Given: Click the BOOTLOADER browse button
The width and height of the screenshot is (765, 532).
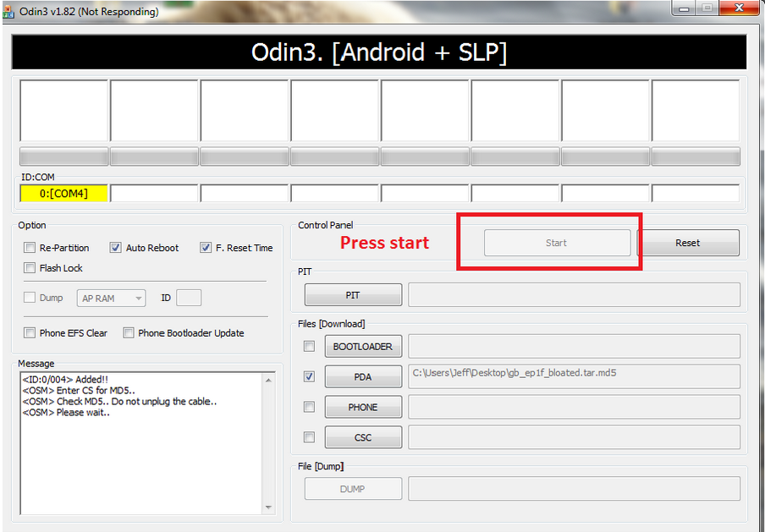Looking at the screenshot, I should coord(364,347).
